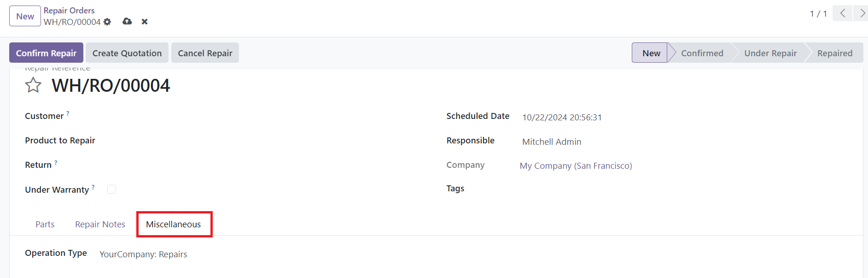Show Under Warranty help question mark
Image resolution: width=868 pixels, height=278 pixels.
click(93, 187)
